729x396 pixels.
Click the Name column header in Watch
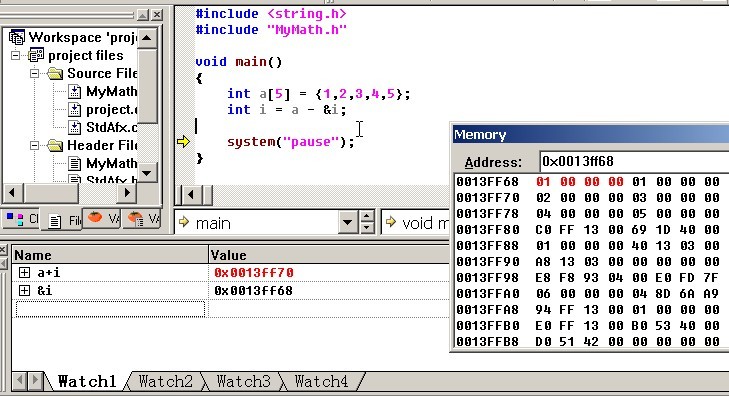(x=110, y=255)
